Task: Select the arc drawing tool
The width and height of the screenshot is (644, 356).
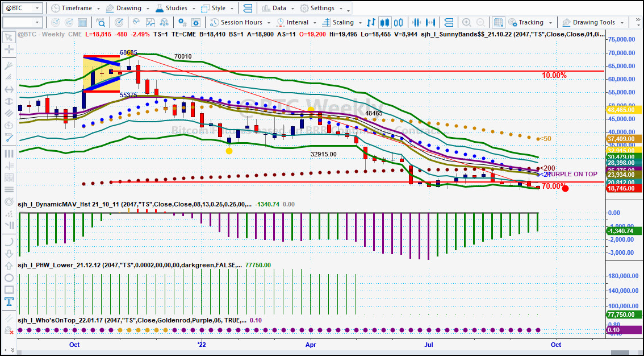Action: pos(8,241)
